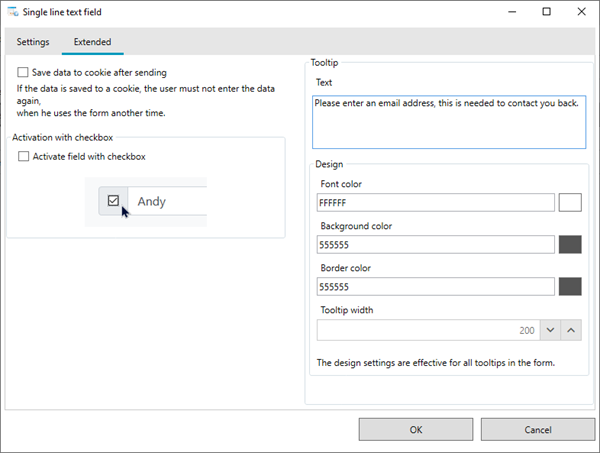Switch to the Settings tab

tap(33, 42)
